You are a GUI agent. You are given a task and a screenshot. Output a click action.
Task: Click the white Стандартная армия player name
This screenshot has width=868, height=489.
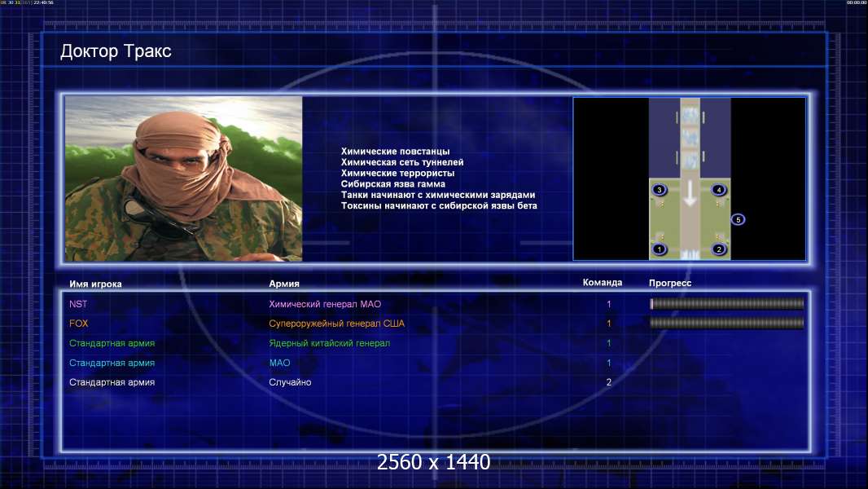tap(112, 382)
